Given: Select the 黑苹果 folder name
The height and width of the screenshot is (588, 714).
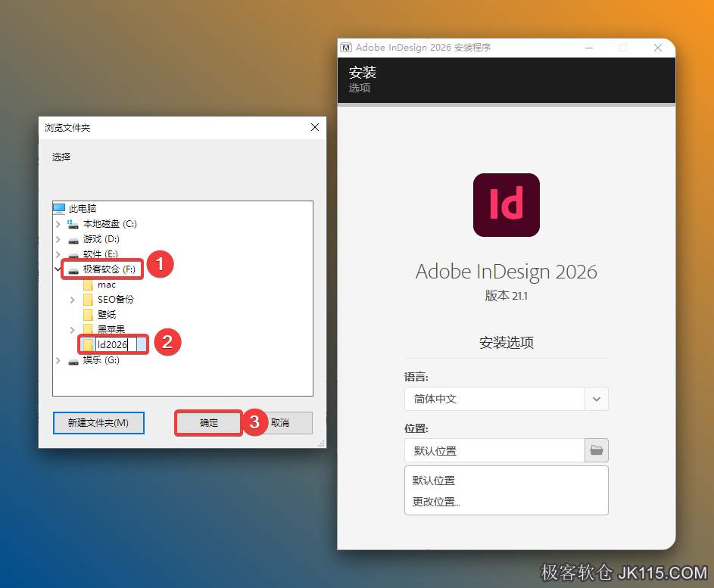Looking at the screenshot, I should (111, 329).
